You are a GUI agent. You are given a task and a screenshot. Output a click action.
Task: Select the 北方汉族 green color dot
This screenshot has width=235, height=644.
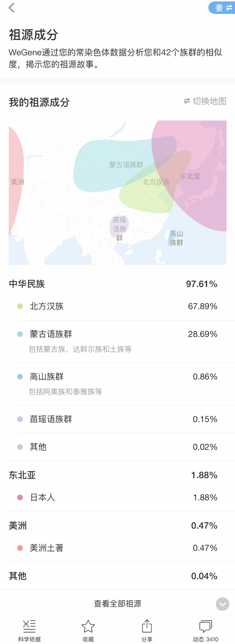pyautogui.click(x=20, y=306)
